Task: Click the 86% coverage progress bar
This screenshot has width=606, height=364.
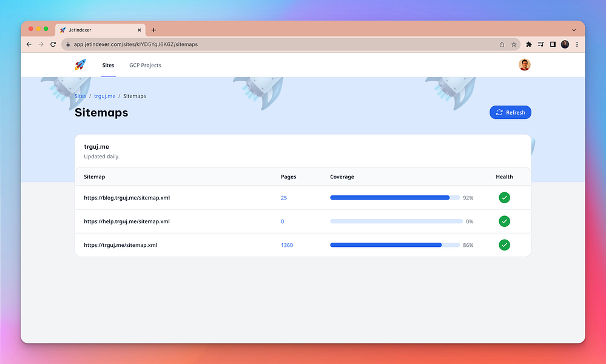Action: pyautogui.click(x=394, y=245)
